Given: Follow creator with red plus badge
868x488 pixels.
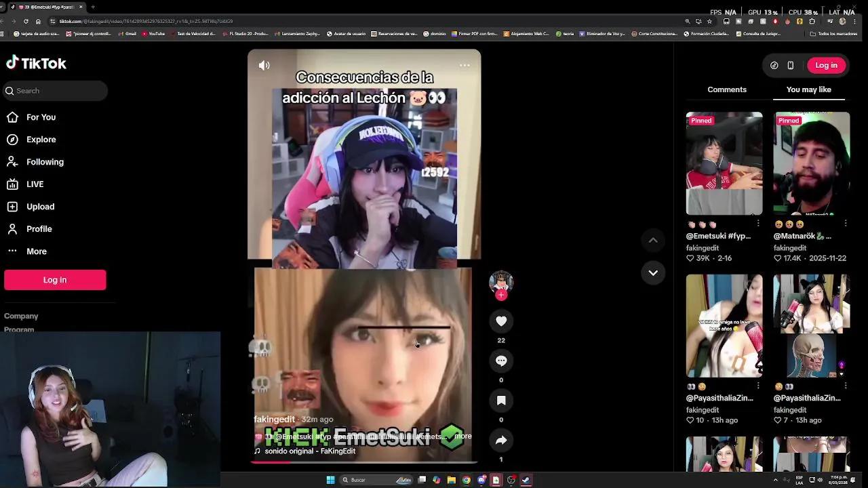Looking at the screenshot, I should coord(501,295).
